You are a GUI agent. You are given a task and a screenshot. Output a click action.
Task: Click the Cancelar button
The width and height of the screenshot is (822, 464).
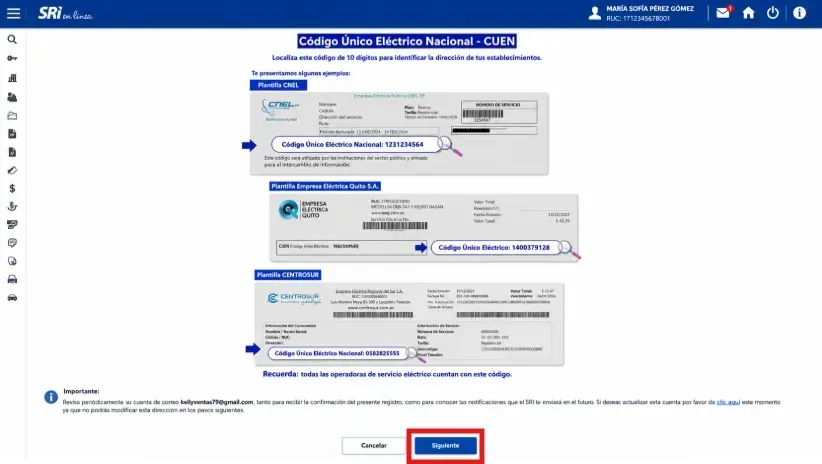pos(374,445)
